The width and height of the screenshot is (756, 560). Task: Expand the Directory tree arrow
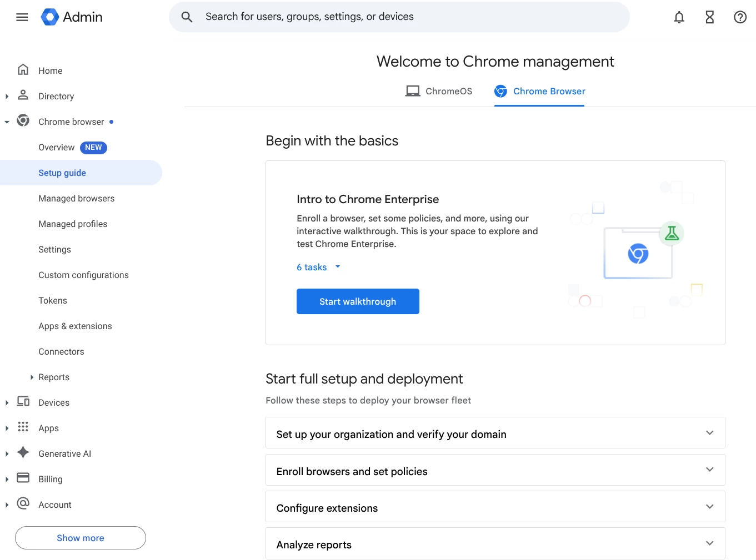tap(7, 97)
